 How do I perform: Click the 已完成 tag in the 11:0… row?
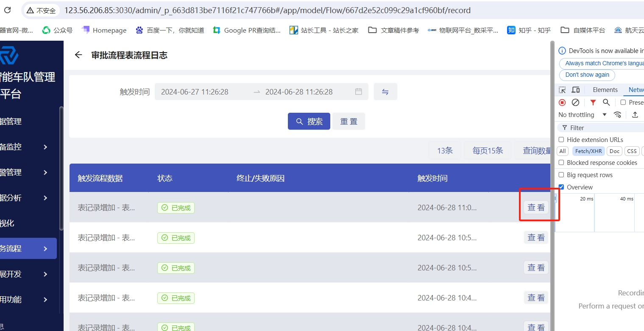176,208
